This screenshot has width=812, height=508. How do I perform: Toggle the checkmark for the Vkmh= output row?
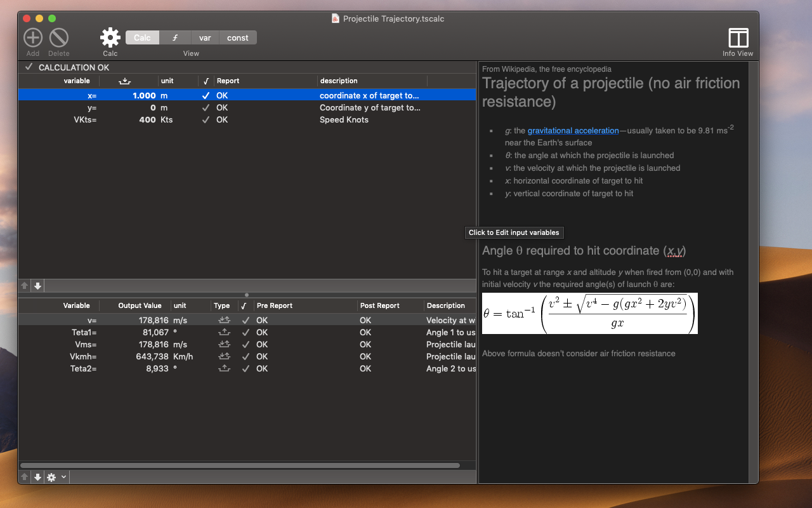pyautogui.click(x=246, y=357)
